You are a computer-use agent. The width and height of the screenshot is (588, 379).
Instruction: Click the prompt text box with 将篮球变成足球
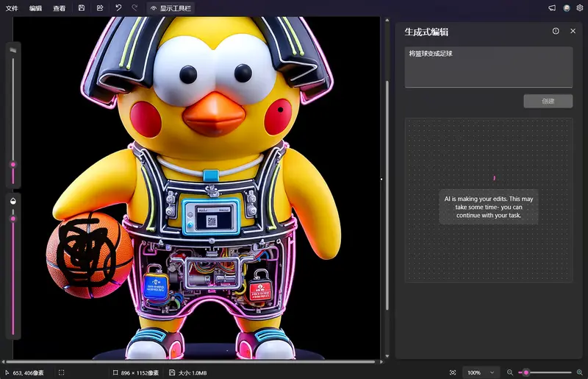[488, 67]
